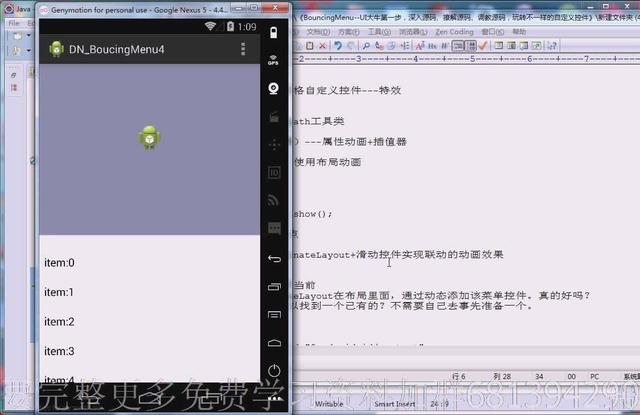This screenshot has height=415, width=640.
Task: Open the 窗口(W) menu
Action: pyautogui.click(x=492, y=32)
